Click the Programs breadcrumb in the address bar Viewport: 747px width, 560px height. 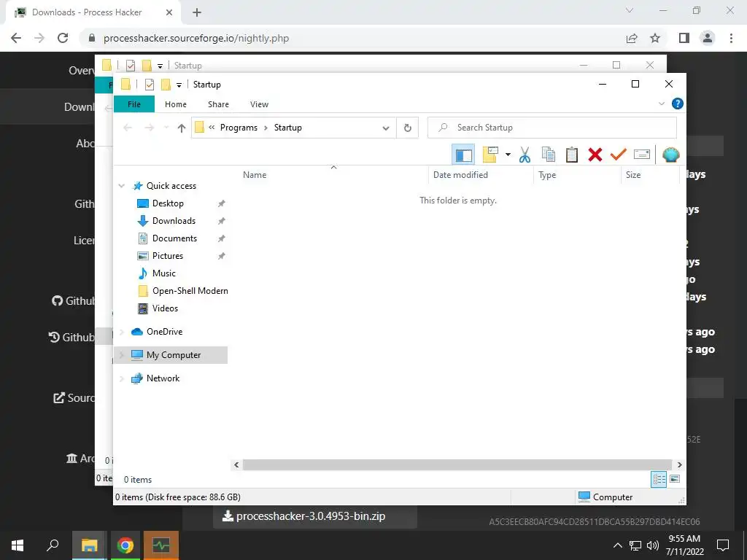[x=239, y=128]
